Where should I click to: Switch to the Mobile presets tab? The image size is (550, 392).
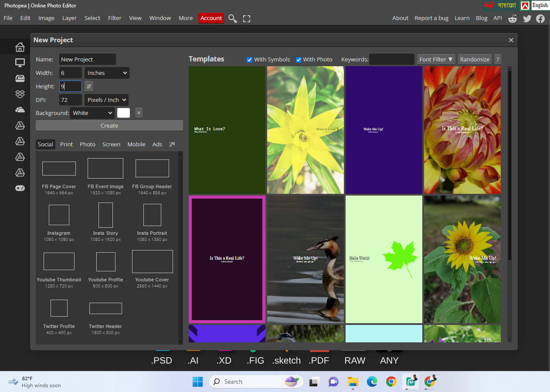(x=136, y=144)
